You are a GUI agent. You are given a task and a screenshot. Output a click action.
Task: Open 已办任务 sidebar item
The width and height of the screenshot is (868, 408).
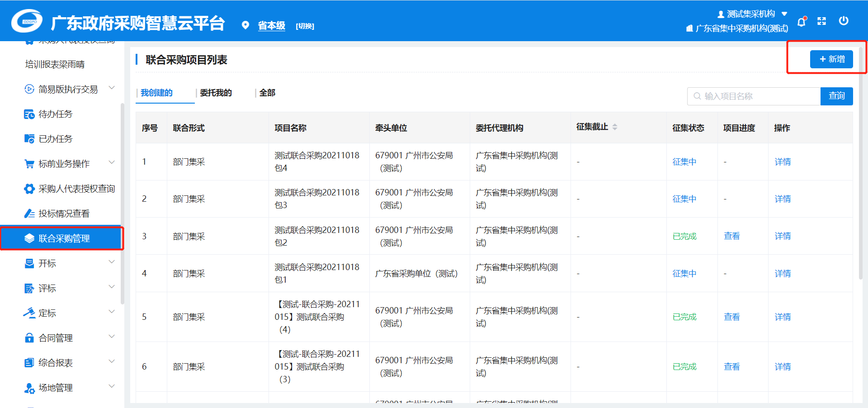55,139
